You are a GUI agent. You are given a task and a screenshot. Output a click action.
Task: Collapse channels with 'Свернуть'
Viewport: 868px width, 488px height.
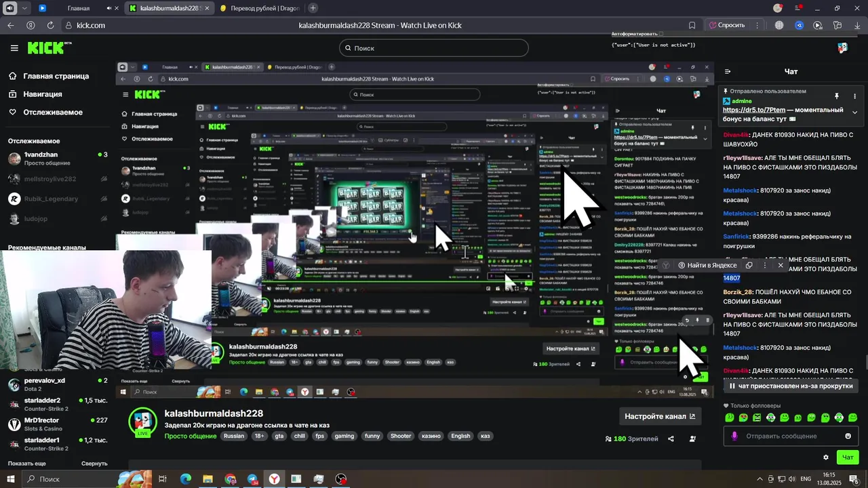(94, 464)
